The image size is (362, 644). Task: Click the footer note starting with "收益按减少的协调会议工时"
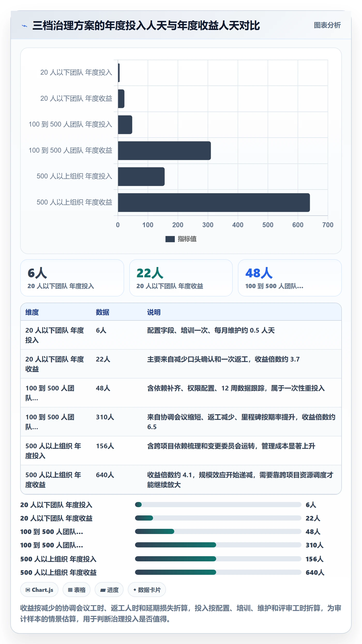180,614
